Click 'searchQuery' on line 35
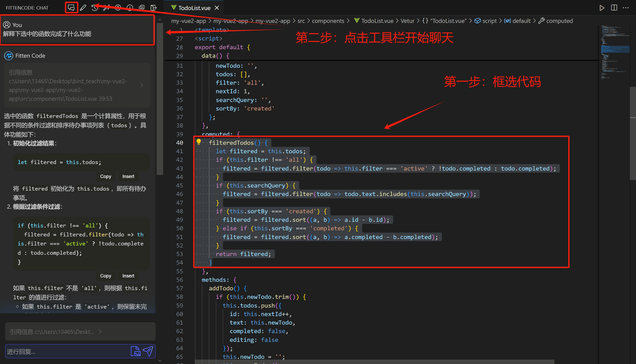 tap(235, 100)
